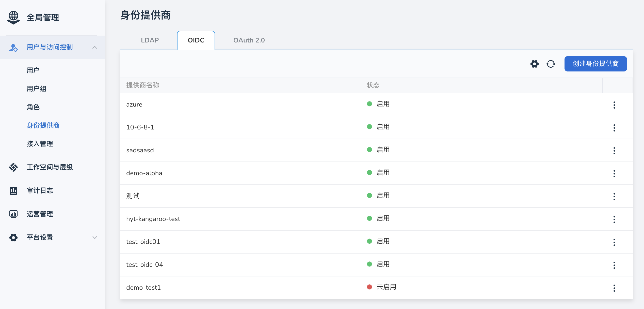644x309 pixels.
Task: Click the hyt-kangaroo-test provider name
Action: pos(153,219)
